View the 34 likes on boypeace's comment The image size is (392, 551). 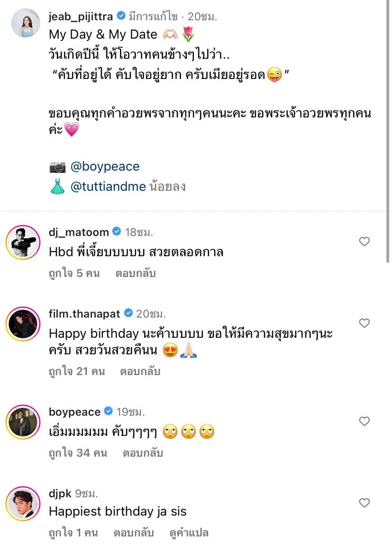(x=78, y=453)
